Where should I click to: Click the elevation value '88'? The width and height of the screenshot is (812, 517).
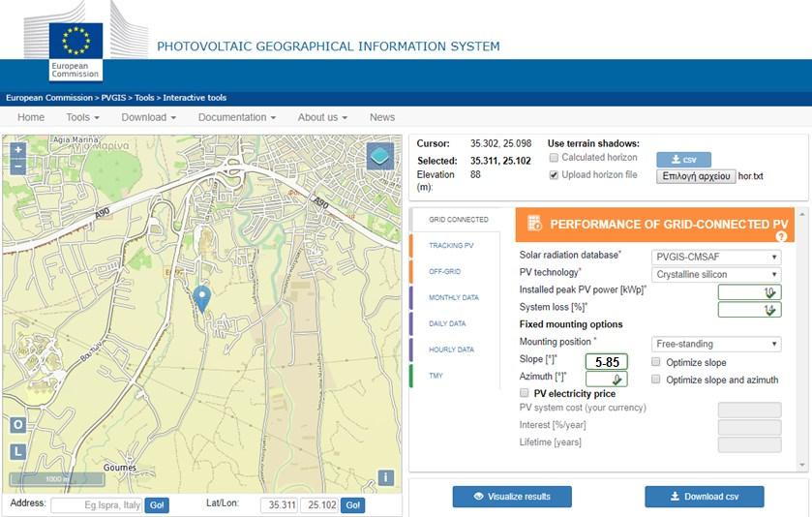click(x=475, y=174)
